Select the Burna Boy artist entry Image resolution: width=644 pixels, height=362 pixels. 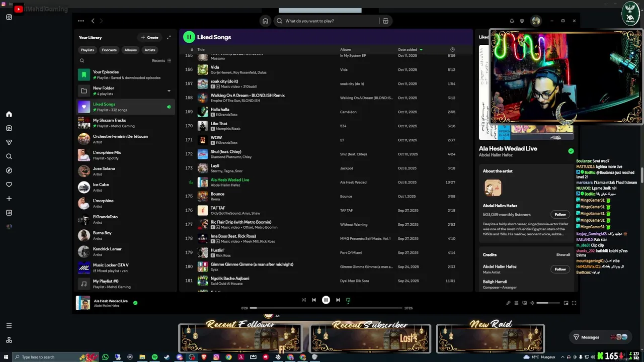coord(126,235)
